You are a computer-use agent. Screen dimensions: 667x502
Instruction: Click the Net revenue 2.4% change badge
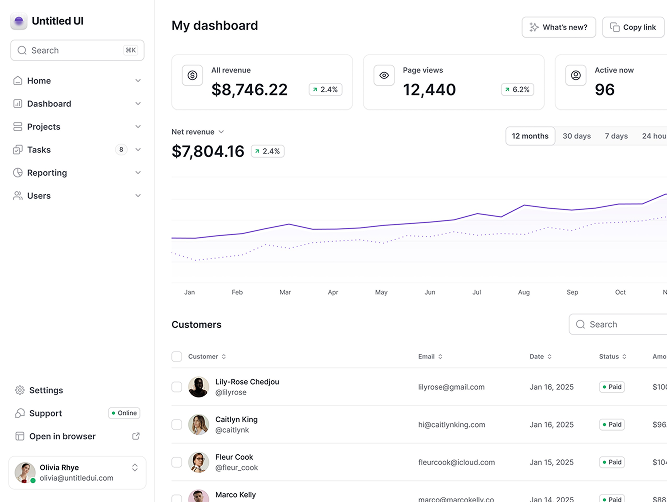(268, 151)
